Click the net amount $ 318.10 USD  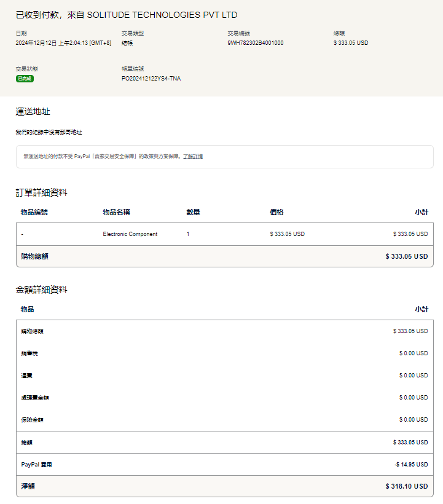pos(406,486)
